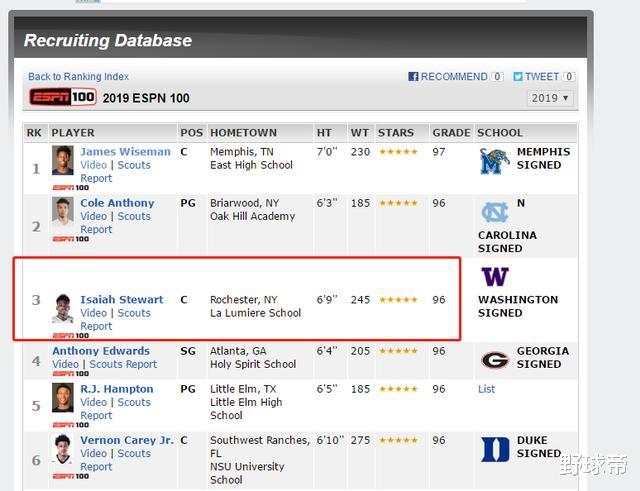This screenshot has width=640, height=491.
Task: Open Anthony Edwards player link
Action: 101,351
